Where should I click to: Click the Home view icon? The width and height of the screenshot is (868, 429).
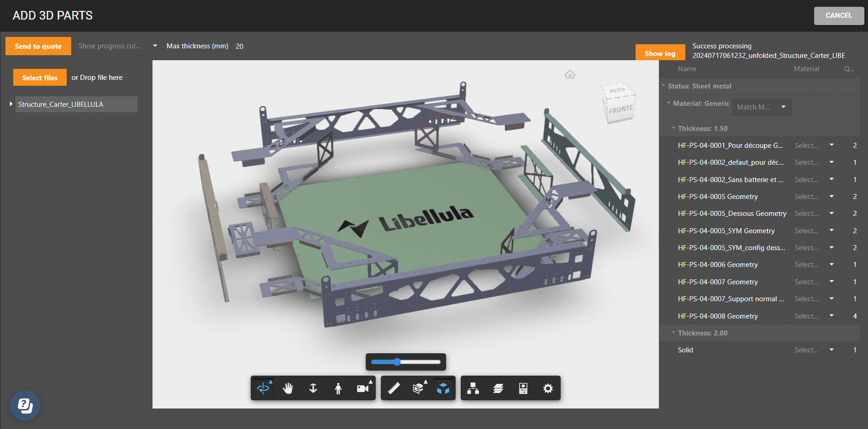click(x=570, y=75)
